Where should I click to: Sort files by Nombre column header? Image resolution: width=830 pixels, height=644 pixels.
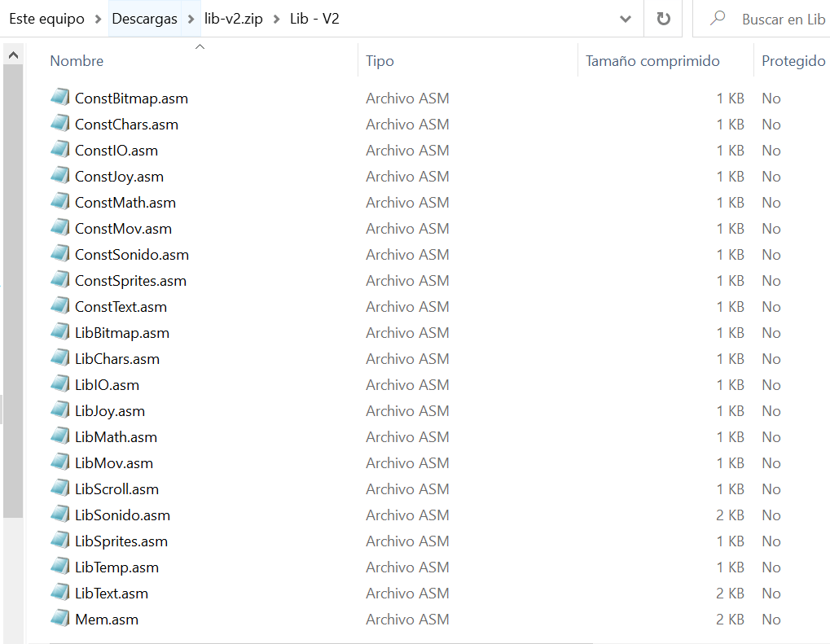[77, 61]
